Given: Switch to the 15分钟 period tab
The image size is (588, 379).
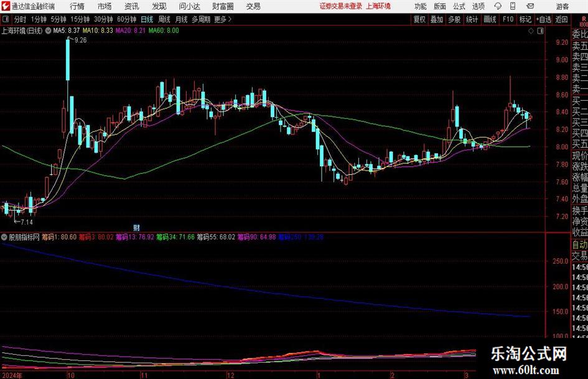Looking at the screenshot, I should click(x=80, y=19).
